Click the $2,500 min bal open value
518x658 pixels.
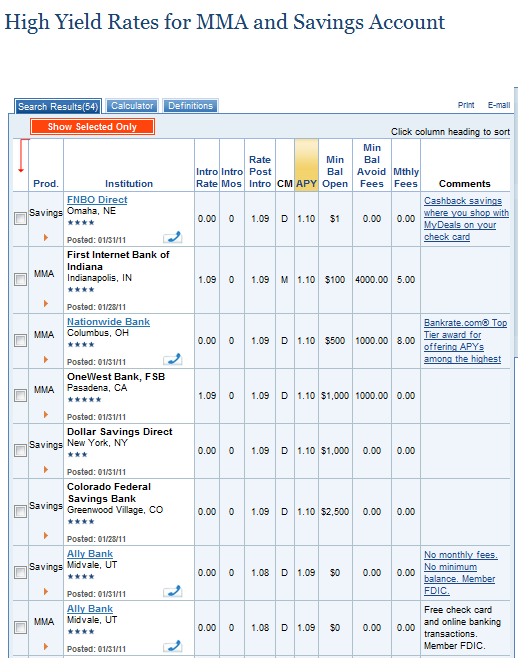[335, 512]
